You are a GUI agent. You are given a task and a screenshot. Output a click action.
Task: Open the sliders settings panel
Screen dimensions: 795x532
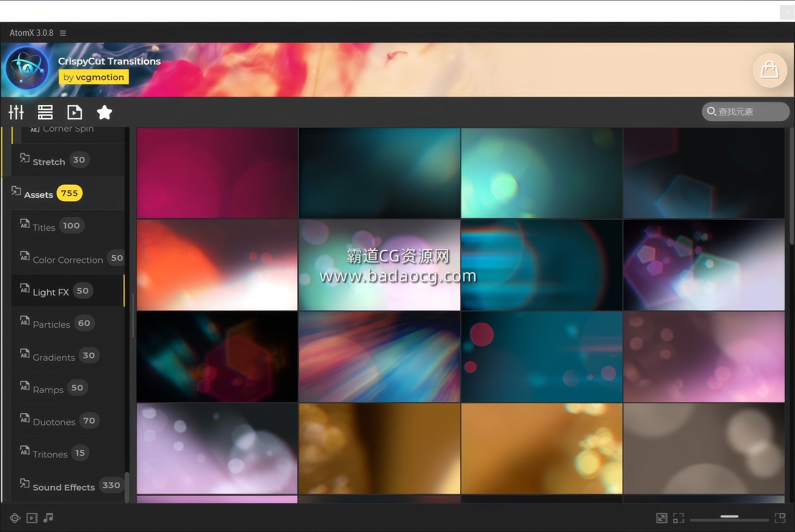(16, 112)
